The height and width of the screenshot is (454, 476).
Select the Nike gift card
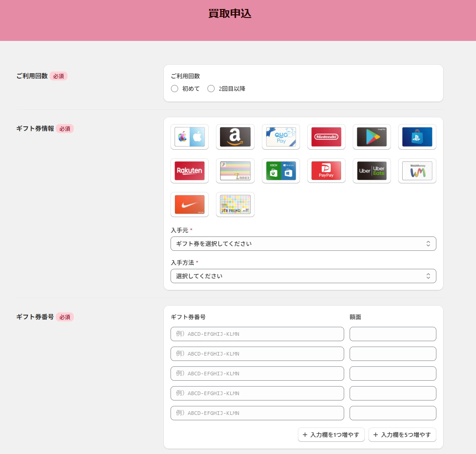click(x=189, y=205)
